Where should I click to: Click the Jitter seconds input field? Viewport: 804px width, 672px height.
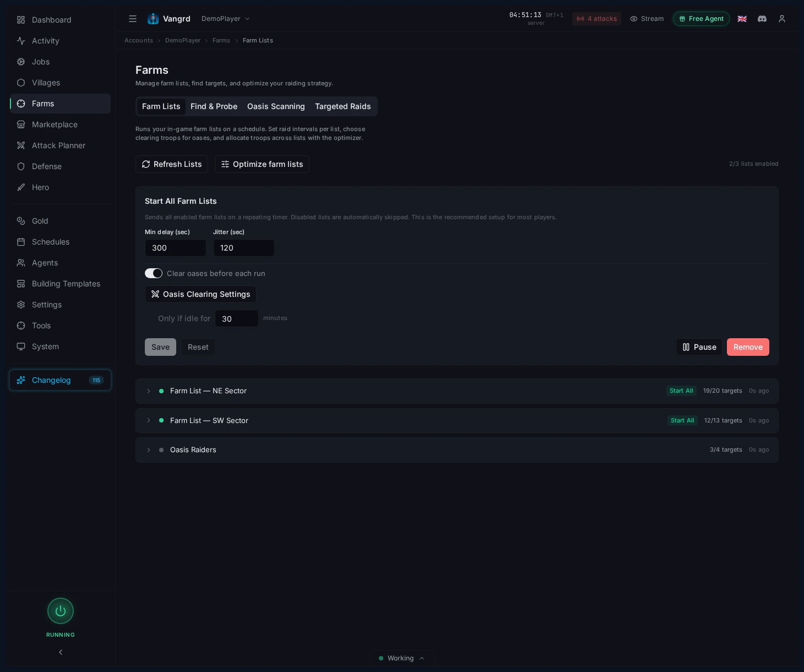pyautogui.click(x=244, y=248)
